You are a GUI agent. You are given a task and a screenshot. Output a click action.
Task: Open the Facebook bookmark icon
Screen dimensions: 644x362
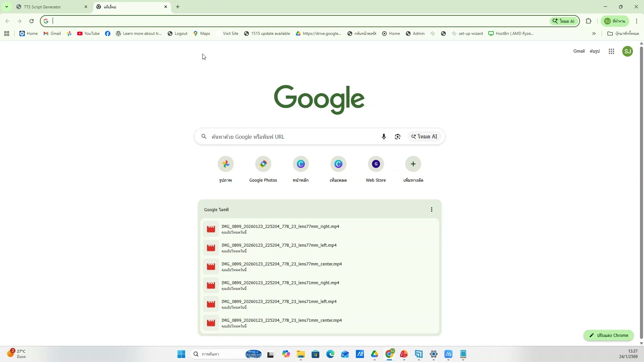pos(108,34)
